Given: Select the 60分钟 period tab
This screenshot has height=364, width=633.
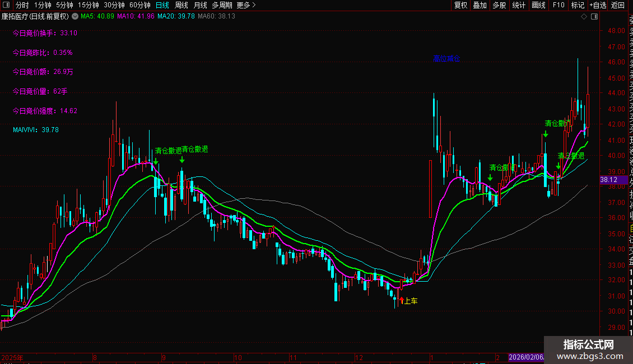Looking at the screenshot, I should coord(139,5).
